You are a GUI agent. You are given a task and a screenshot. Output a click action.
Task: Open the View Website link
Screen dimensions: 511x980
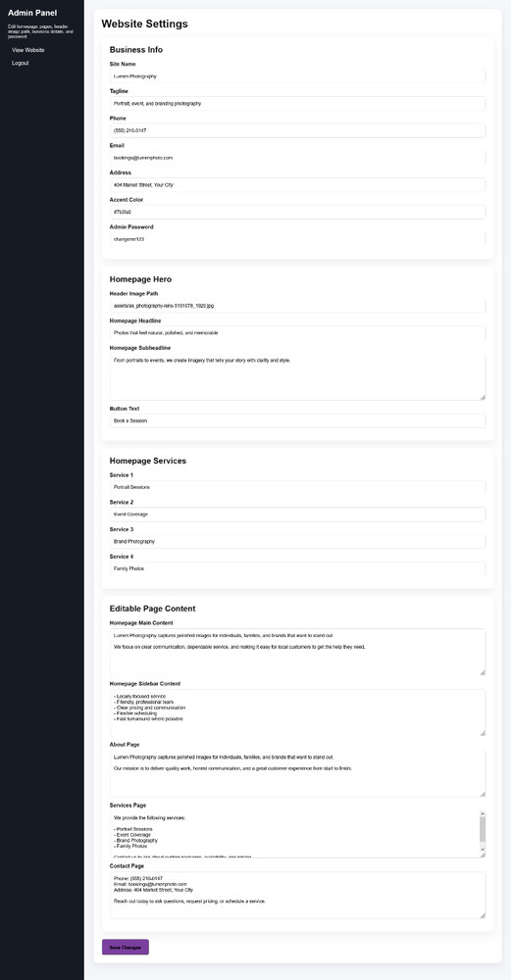28,50
